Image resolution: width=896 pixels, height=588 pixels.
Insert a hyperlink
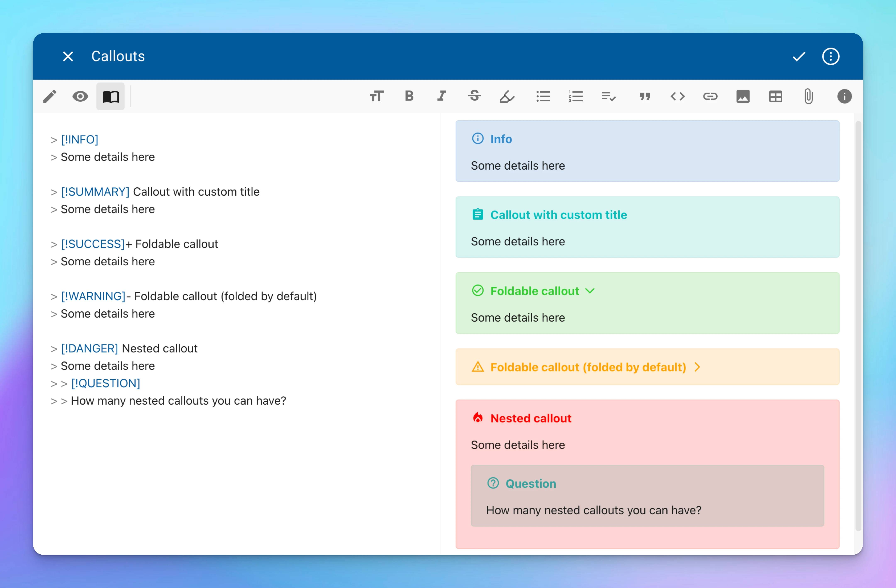pyautogui.click(x=710, y=96)
